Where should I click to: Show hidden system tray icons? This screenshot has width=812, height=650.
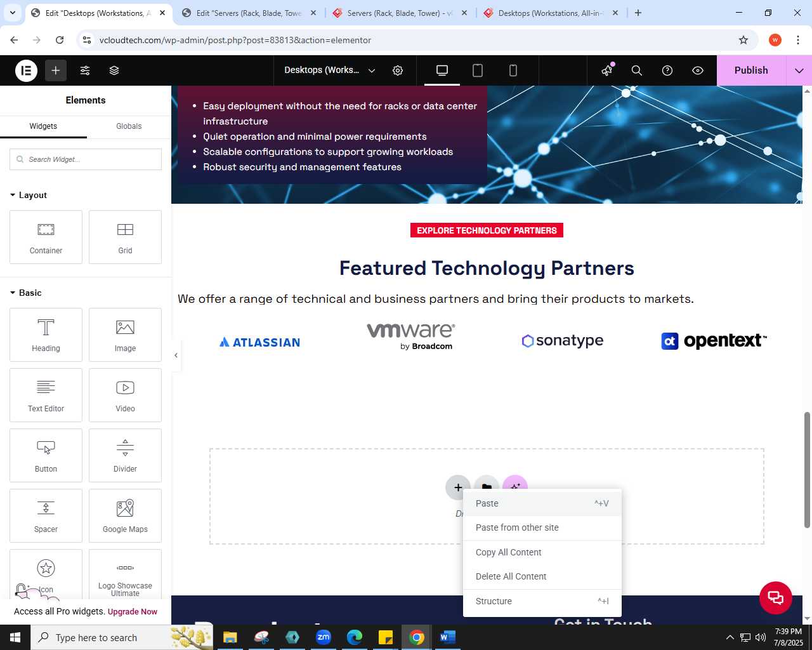point(730,637)
